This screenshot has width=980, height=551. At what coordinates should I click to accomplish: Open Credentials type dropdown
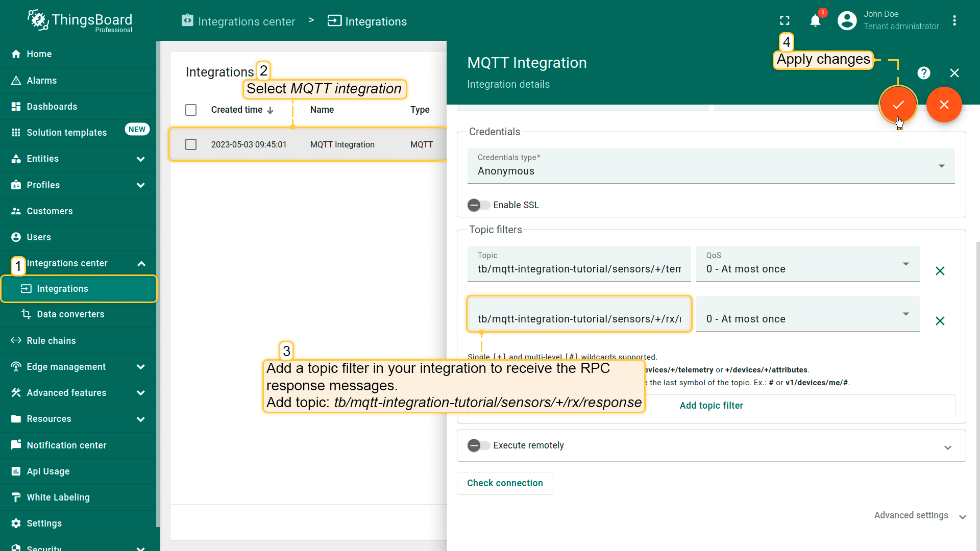tap(710, 166)
